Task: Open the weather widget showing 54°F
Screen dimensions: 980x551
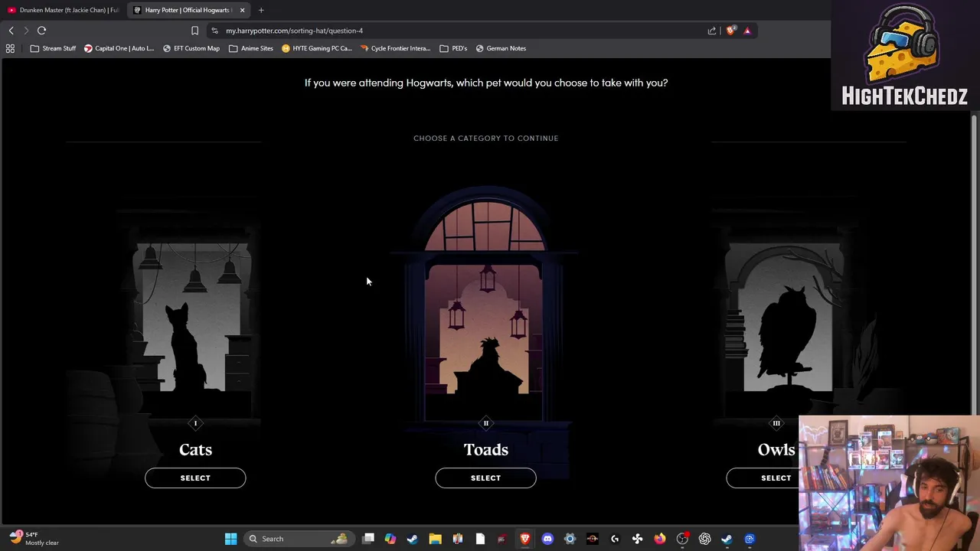Action: (x=34, y=539)
